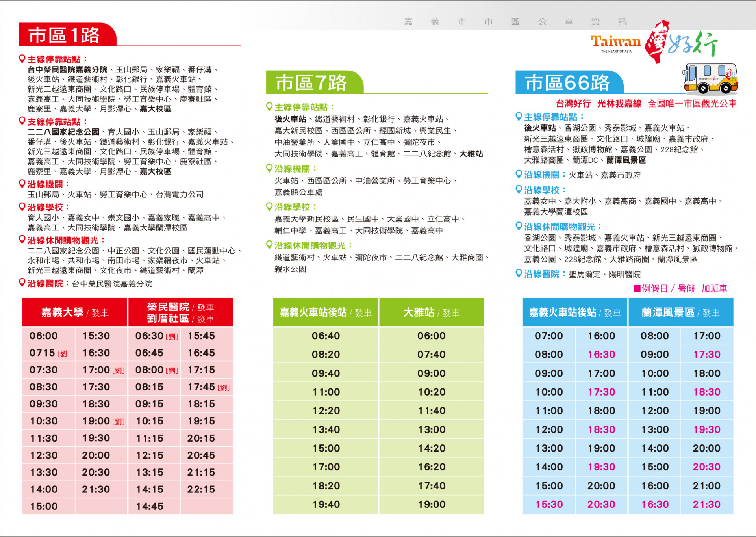Screen dimensions: 756x537
Task: Click the pink square 例假日 legend marker
Action: (637, 289)
